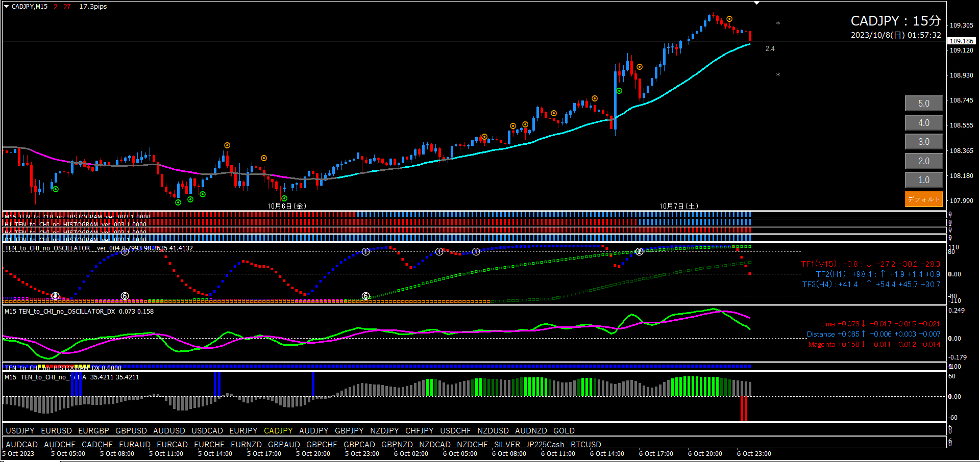
Task: Select the GBPNZD symbol
Action: pos(397,445)
